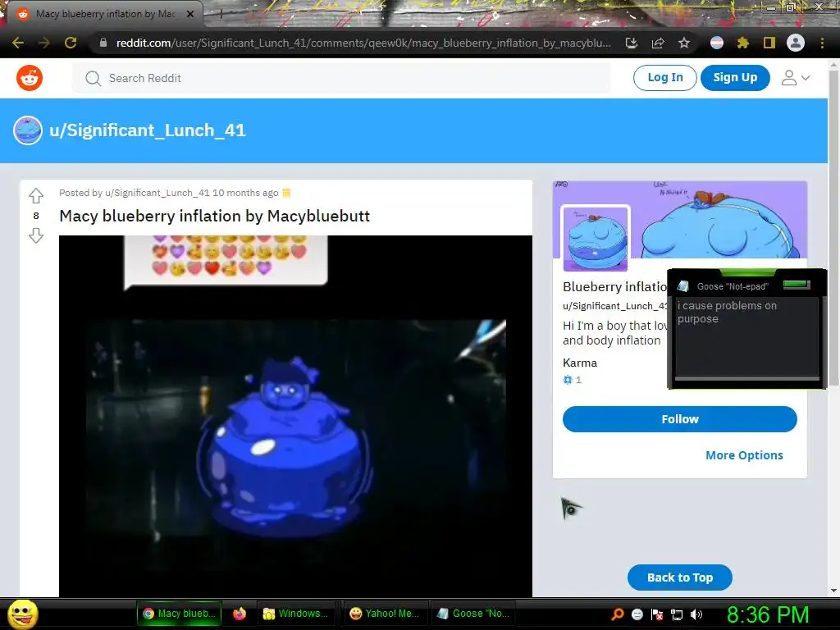This screenshot has width=840, height=630.
Task: Click the network tray icon
Action: click(x=677, y=614)
